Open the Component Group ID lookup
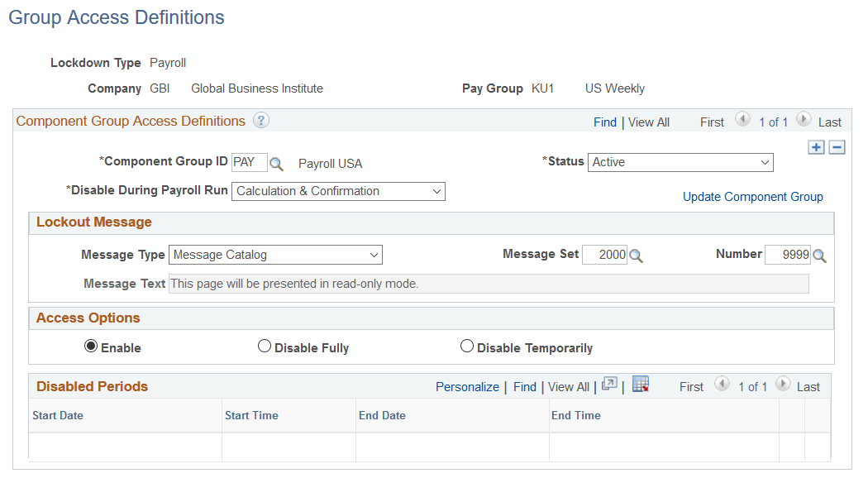 tap(276, 164)
